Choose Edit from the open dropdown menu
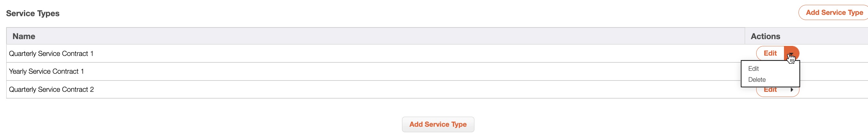Image resolution: width=868 pixels, height=139 pixels. [753, 69]
